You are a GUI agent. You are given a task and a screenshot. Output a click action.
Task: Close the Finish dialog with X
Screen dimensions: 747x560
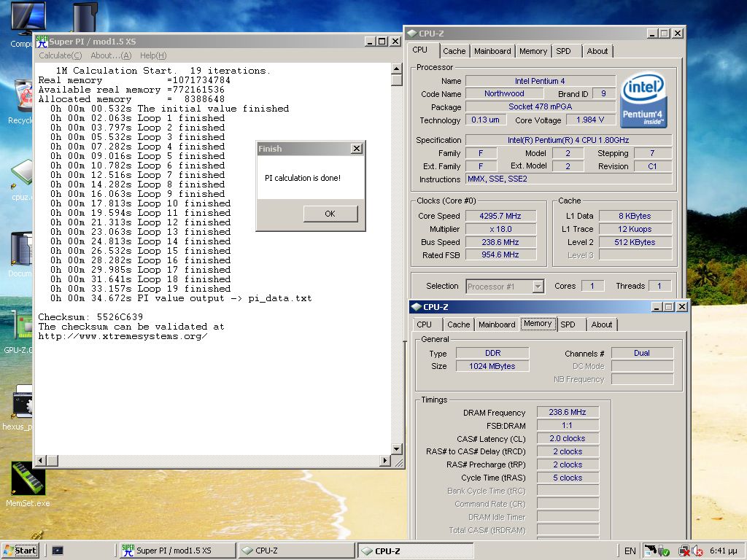(x=356, y=149)
